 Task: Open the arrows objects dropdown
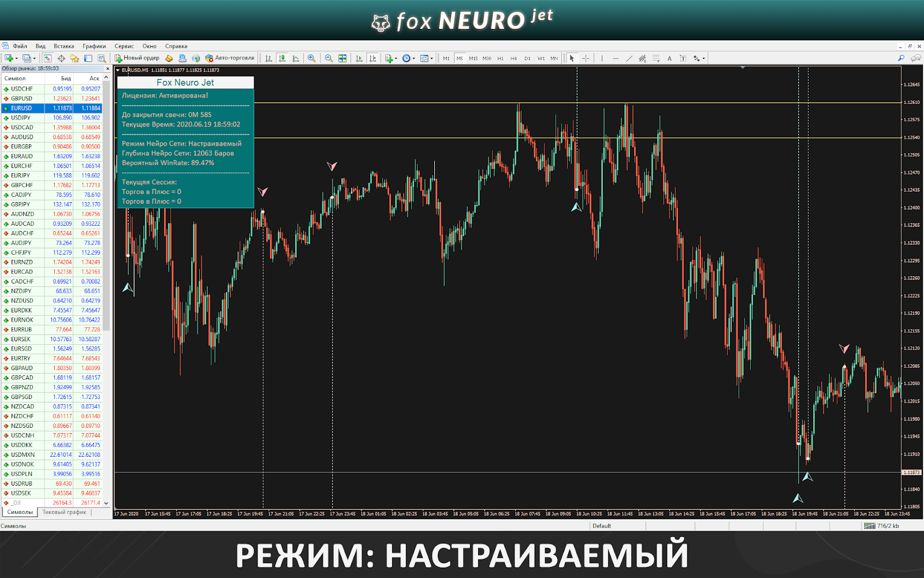[x=699, y=58]
